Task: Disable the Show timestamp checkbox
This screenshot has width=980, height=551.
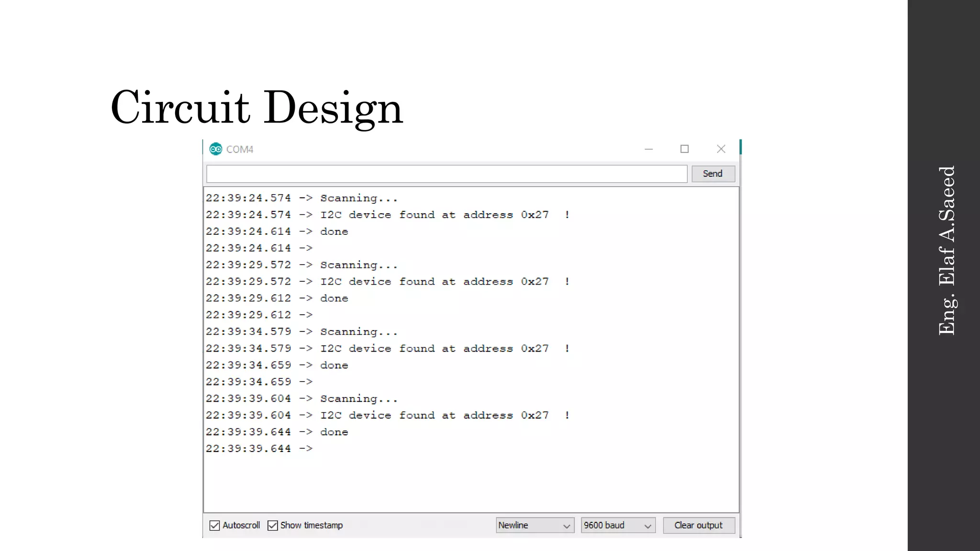Action: tap(273, 525)
